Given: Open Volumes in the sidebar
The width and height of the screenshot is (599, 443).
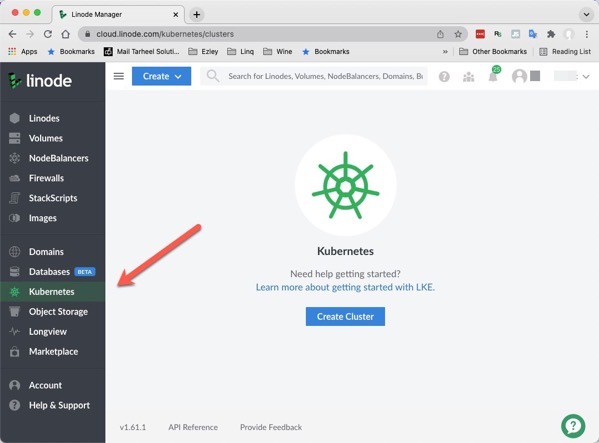Looking at the screenshot, I should click(53, 138).
